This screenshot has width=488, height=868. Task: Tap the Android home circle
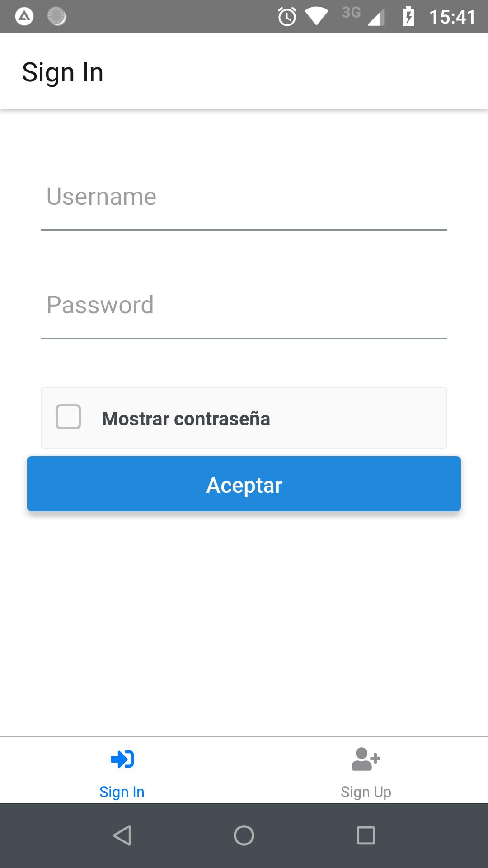click(x=244, y=835)
